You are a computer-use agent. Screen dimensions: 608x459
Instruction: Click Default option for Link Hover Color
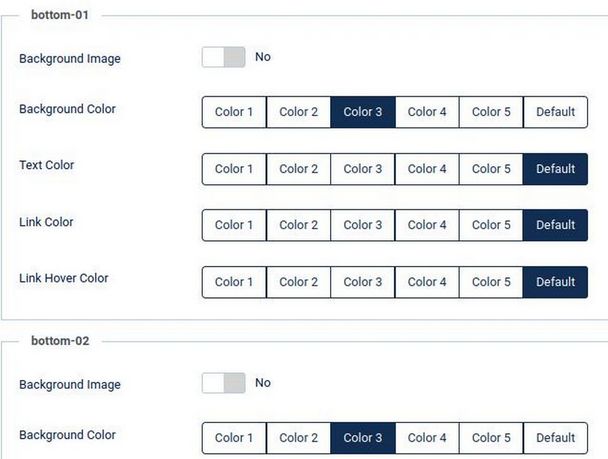(555, 282)
